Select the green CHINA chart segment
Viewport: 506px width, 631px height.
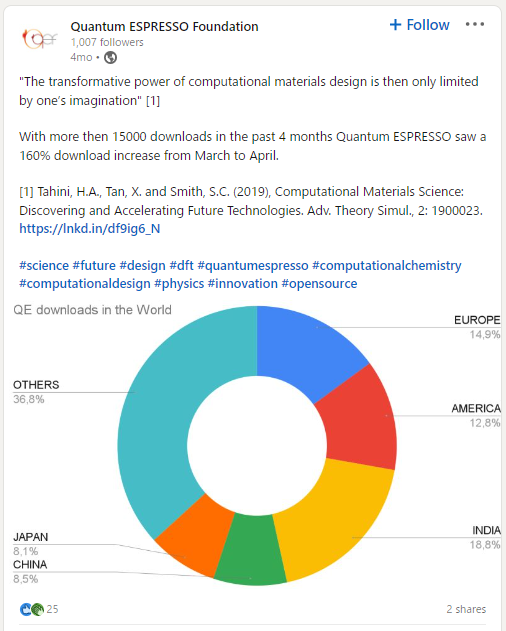pos(248,551)
